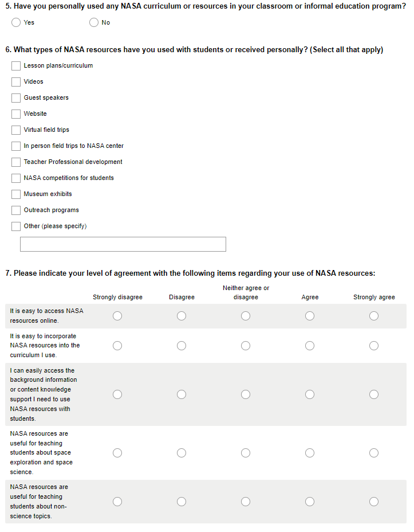This screenshot has width=414, height=532.
Task: Tick the Videos checkbox
Action: 16,82
